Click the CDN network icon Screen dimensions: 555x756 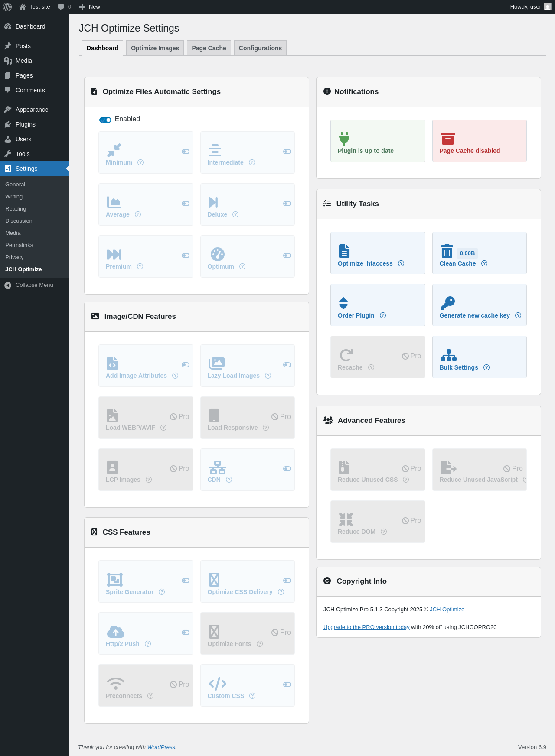click(x=218, y=467)
